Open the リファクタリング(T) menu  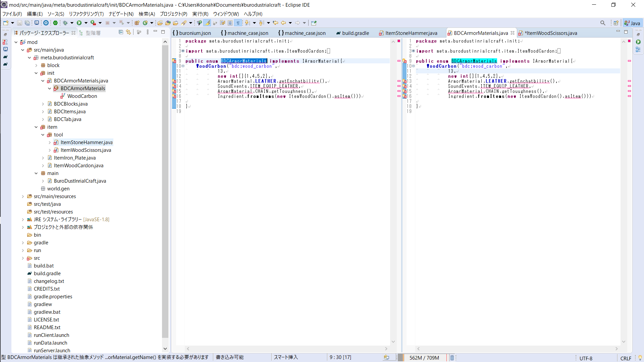(x=86, y=14)
